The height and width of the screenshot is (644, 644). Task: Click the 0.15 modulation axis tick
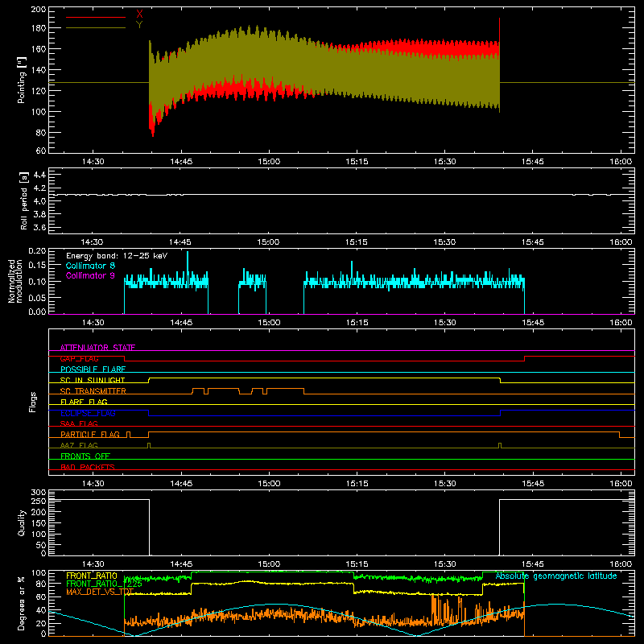[x=37, y=266]
